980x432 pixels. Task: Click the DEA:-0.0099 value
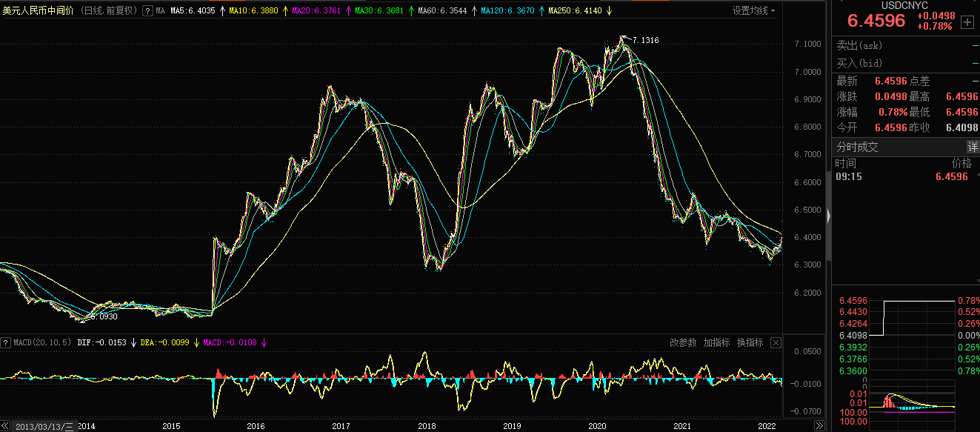point(164,342)
